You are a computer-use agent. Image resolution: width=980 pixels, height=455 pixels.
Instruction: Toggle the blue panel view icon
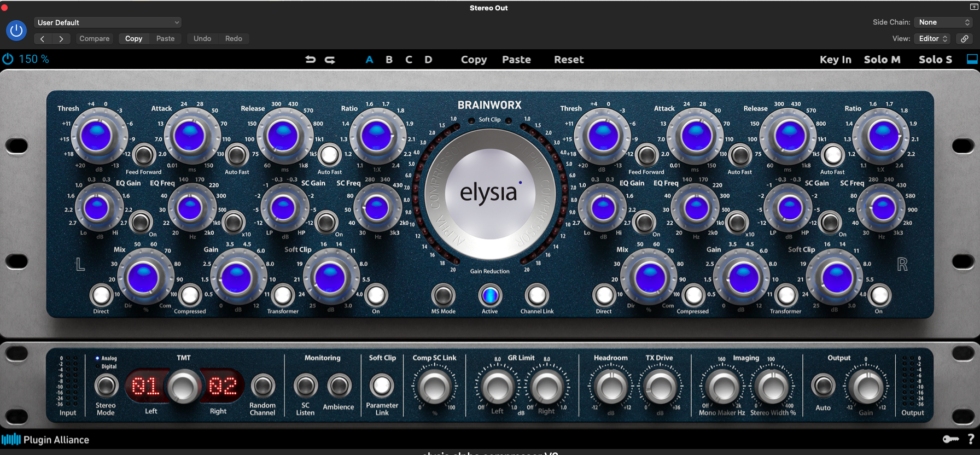coord(972,59)
